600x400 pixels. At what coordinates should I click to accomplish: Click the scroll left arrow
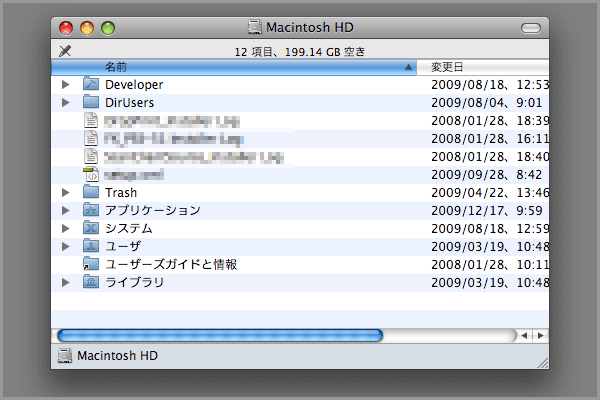[x=524, y=336]
